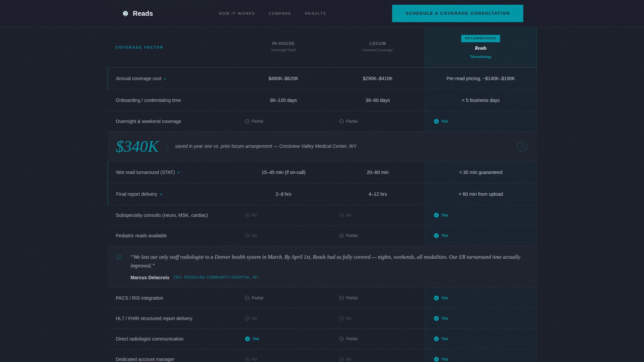Click the 90–120 days cell

283,100
